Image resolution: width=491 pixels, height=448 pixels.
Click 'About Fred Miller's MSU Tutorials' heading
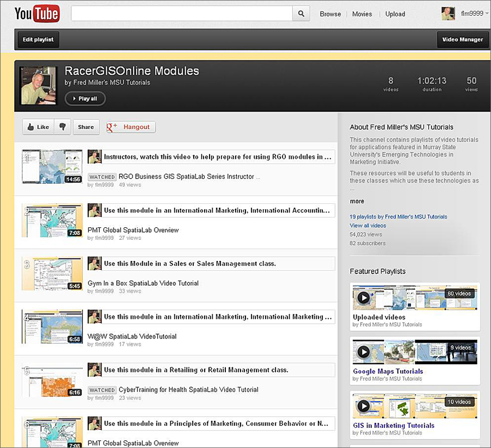point(402,127)
